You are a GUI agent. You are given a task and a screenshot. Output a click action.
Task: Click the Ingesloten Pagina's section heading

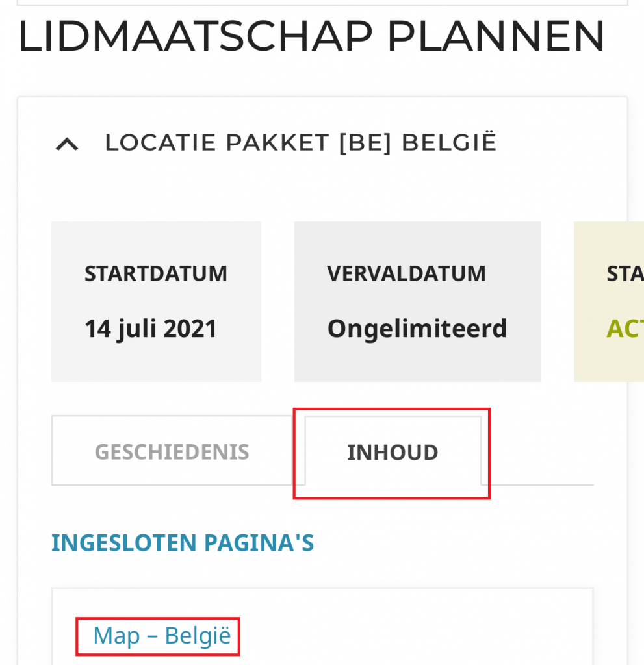pos(183,543)
